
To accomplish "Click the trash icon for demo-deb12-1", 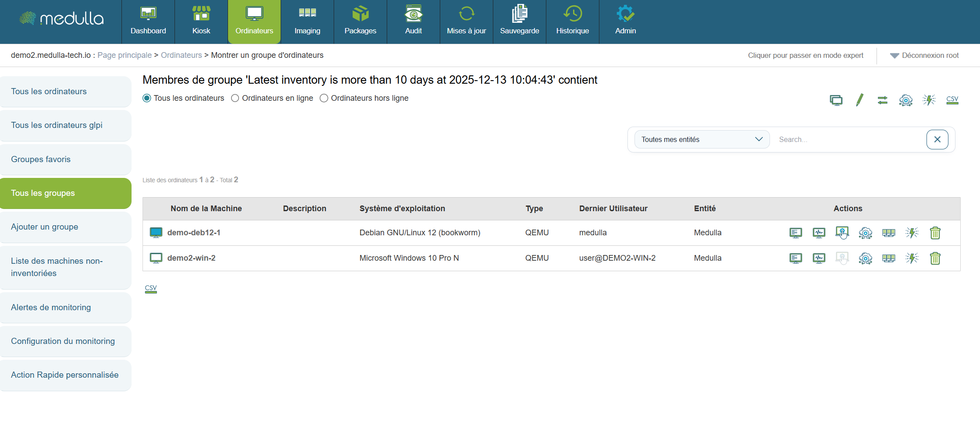I will (935, 233).
